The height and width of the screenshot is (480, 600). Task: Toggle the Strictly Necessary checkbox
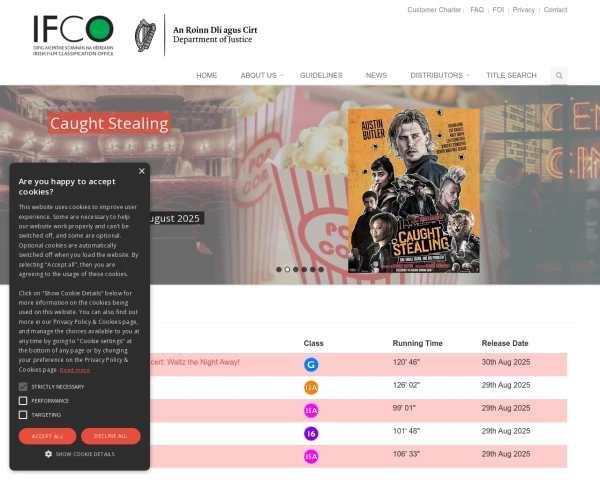23,387
